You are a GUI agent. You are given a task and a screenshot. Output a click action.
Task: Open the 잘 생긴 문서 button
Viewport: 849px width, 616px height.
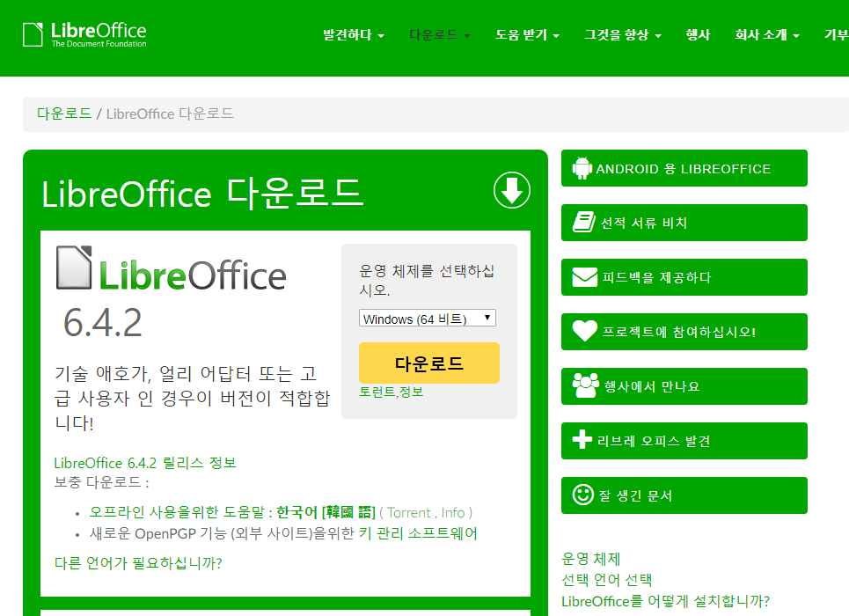pos(684,495)
